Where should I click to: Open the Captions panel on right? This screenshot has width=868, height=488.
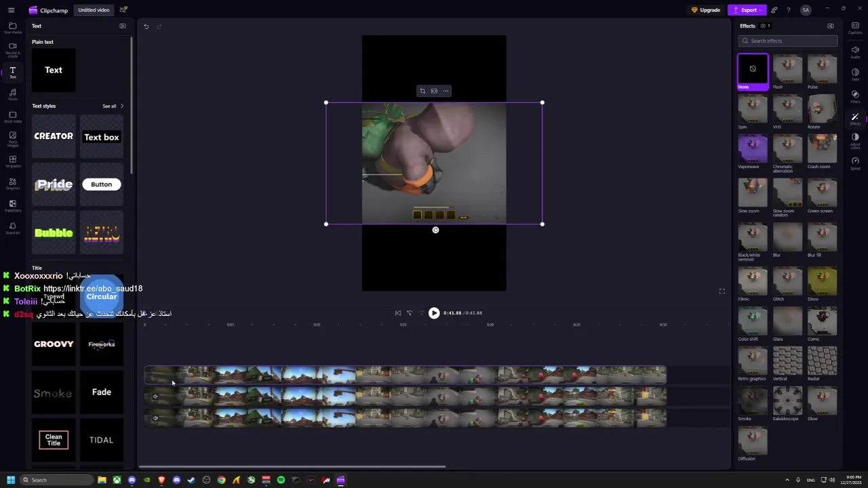point(855,28)
